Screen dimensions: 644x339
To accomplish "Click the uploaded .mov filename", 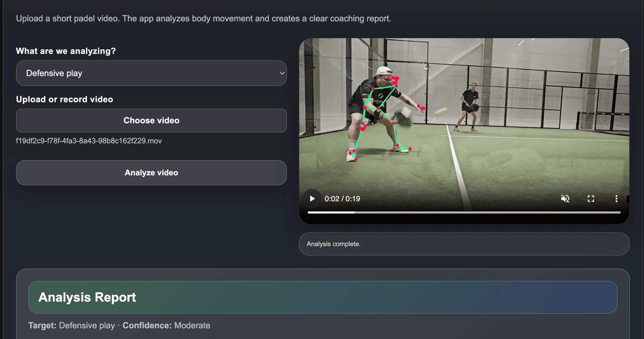I will pos(89,141).
